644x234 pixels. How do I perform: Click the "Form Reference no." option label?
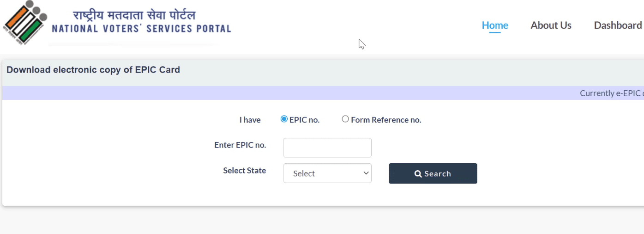coord(386,120)
